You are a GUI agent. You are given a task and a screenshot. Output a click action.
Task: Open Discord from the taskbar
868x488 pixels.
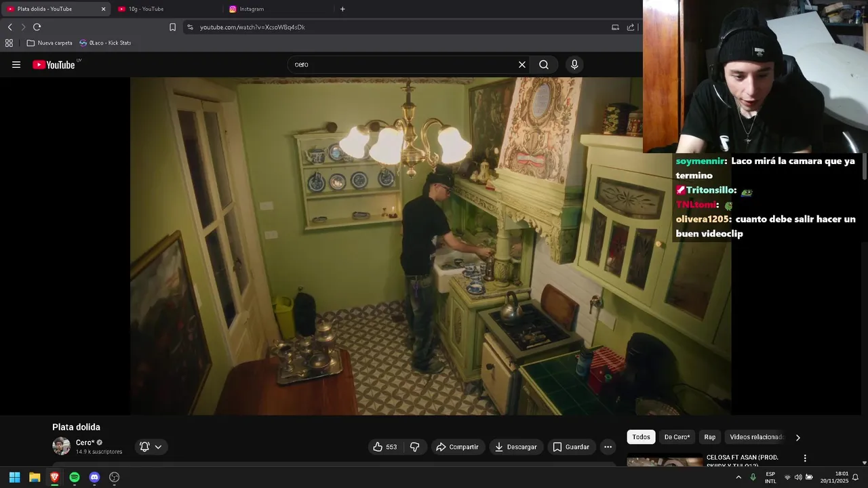pyautogui.click(x=94, y=477)
